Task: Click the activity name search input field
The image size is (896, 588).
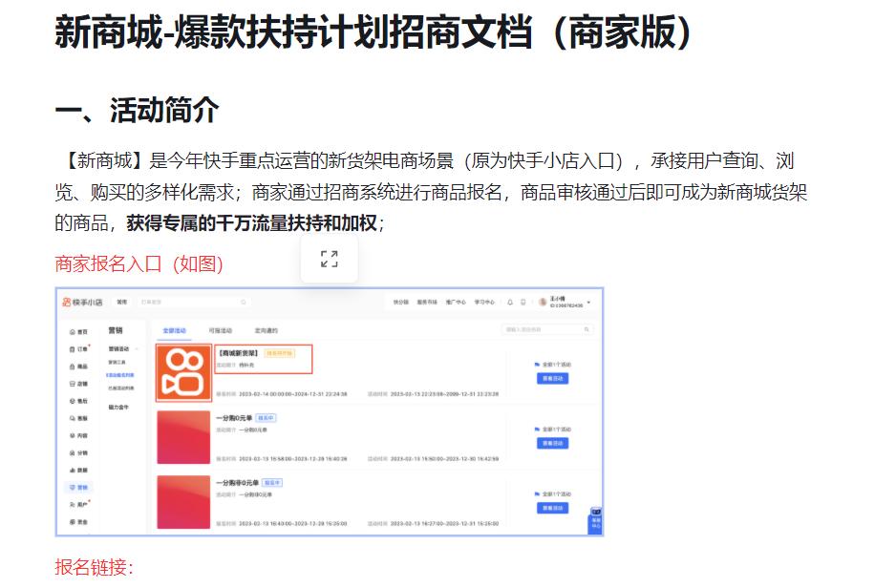Action: point(546,329)
